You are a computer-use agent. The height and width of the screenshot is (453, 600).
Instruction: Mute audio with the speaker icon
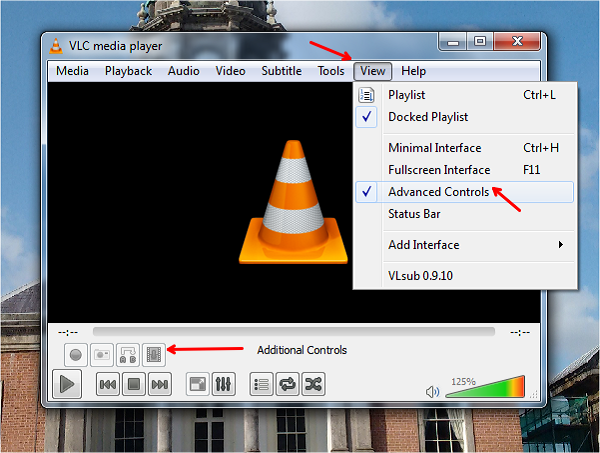click(432, 392)
